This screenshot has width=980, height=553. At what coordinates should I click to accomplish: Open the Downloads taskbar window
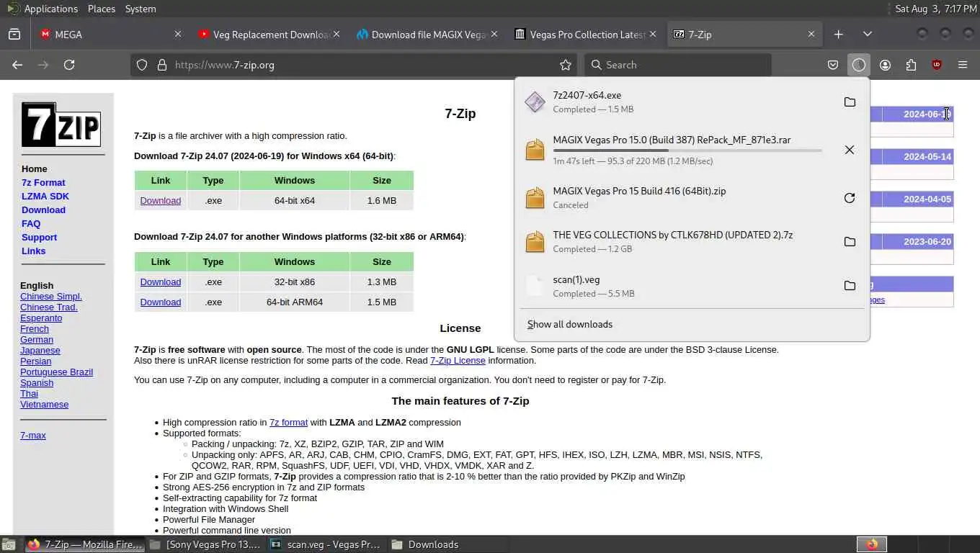point(447,544)
